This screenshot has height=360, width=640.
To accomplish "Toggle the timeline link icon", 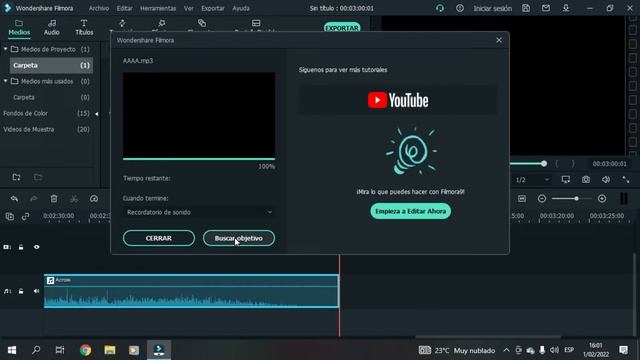I will click(25, 216).
